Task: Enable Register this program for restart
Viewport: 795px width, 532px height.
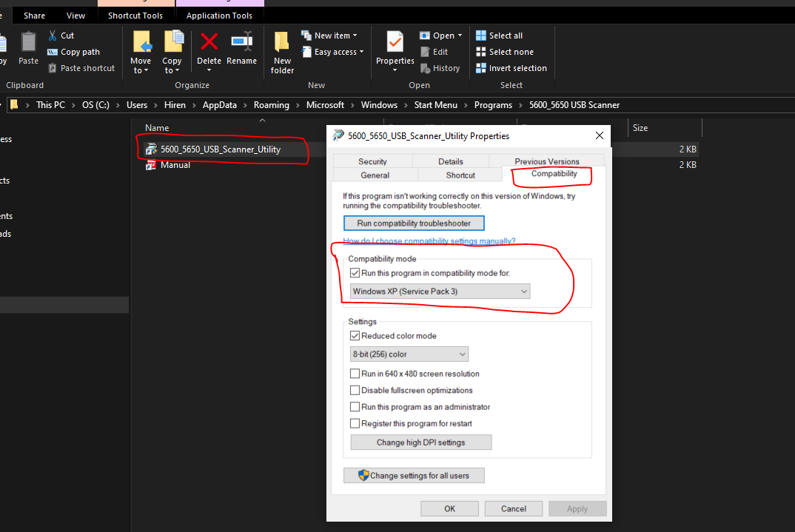Action: pos(355,423)
